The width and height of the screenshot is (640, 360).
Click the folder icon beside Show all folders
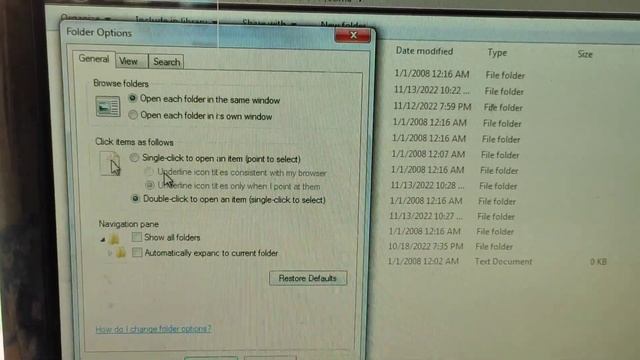point(115,239)
